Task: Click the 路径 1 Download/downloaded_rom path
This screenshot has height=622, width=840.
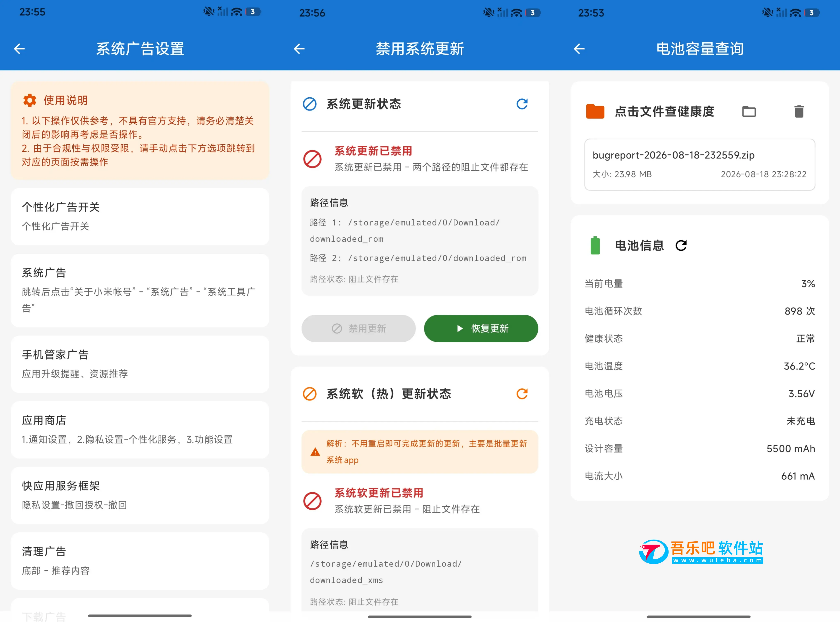Action: pos(405,231)
